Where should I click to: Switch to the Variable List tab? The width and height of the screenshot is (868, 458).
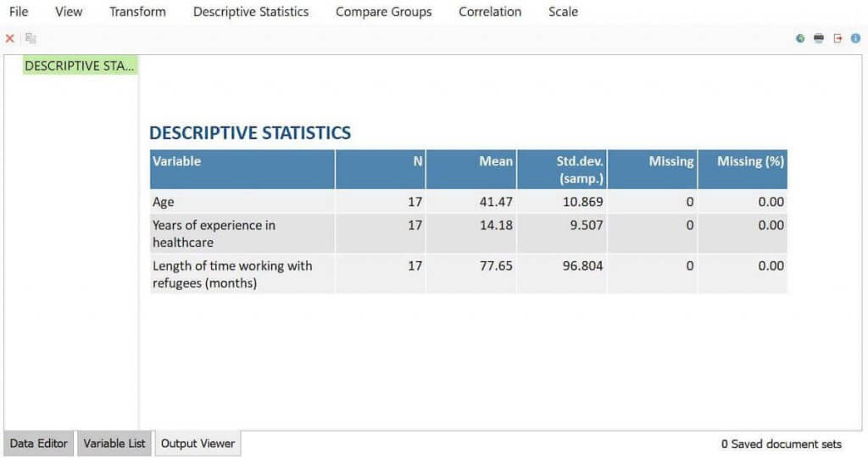click(x=114, y=444)
